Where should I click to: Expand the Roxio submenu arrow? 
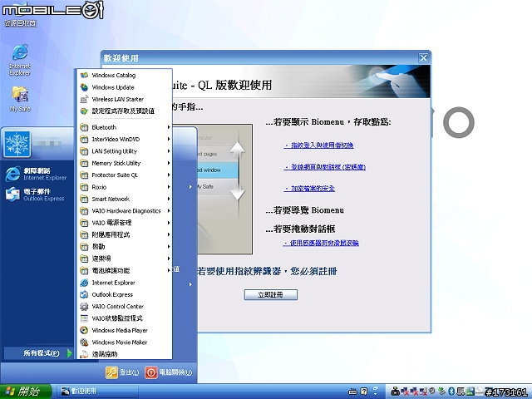pos(168,187)
